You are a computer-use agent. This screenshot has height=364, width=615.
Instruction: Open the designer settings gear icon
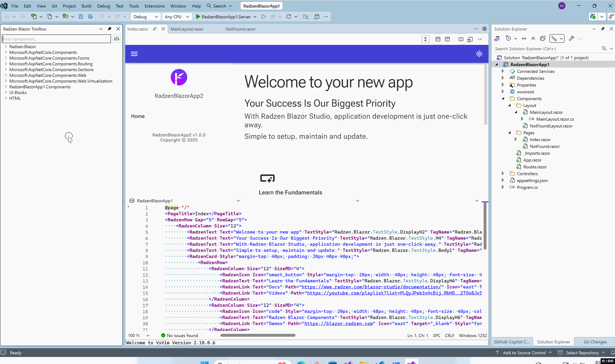(x=484, y=29)
